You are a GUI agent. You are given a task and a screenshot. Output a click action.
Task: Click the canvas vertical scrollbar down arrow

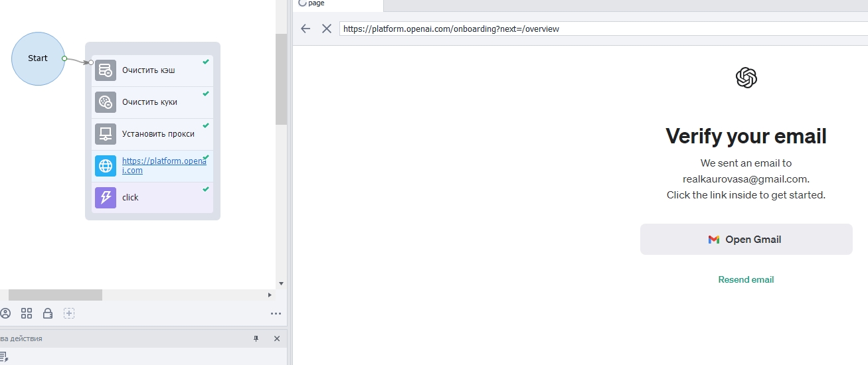(x=281, y=283)
